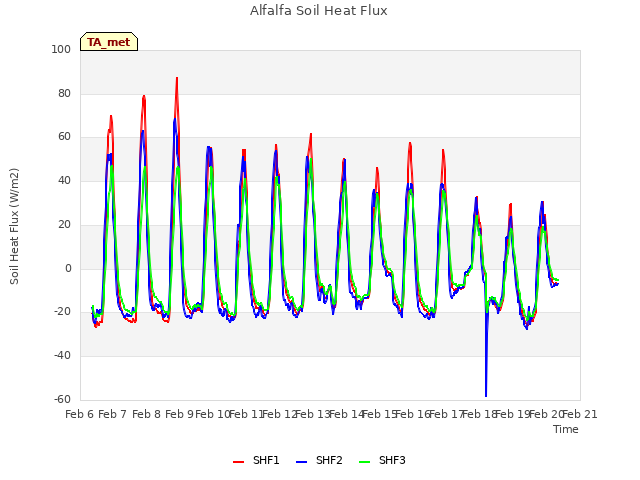Click the blue SHF2 spike bottom near -60
The width and height of the screenshot is (640, 480).
486,395
